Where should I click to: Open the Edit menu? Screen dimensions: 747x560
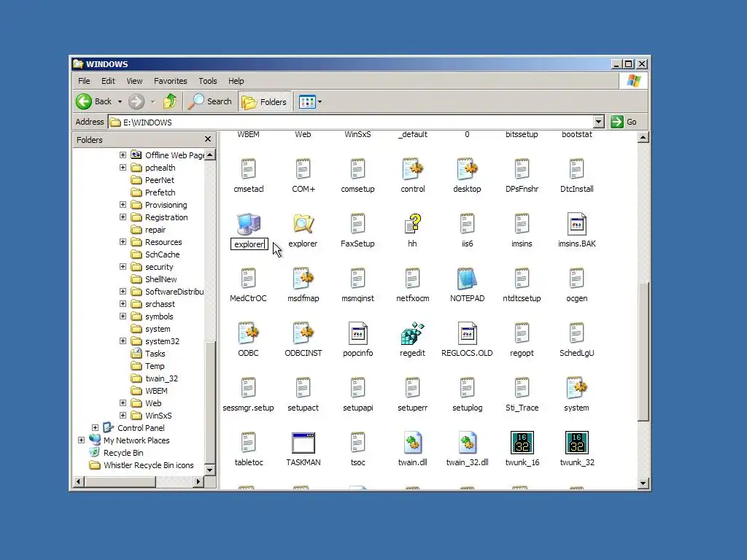tap(108, 81)
